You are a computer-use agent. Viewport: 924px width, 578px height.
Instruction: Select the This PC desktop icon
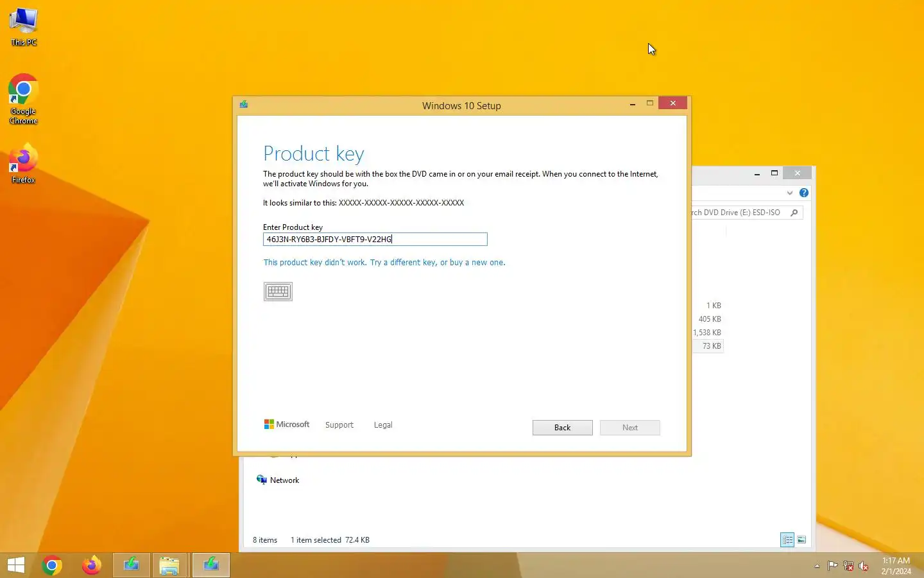coord(24,27)
